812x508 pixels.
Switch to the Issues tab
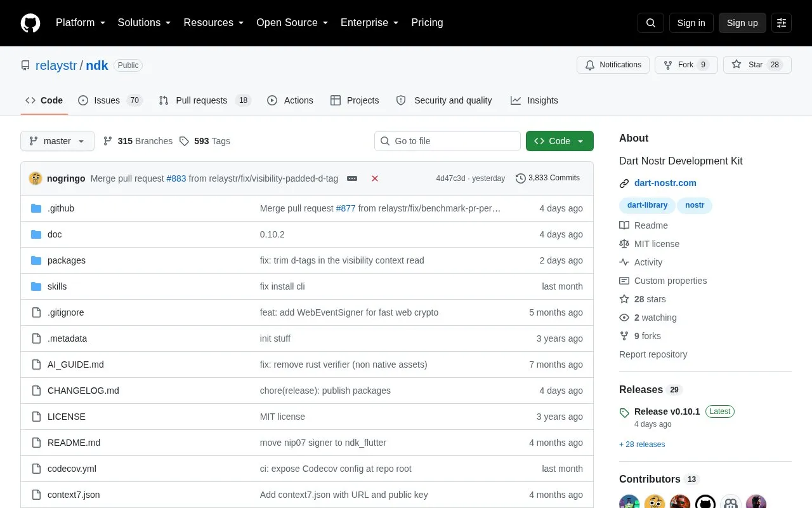pos(110,100)
